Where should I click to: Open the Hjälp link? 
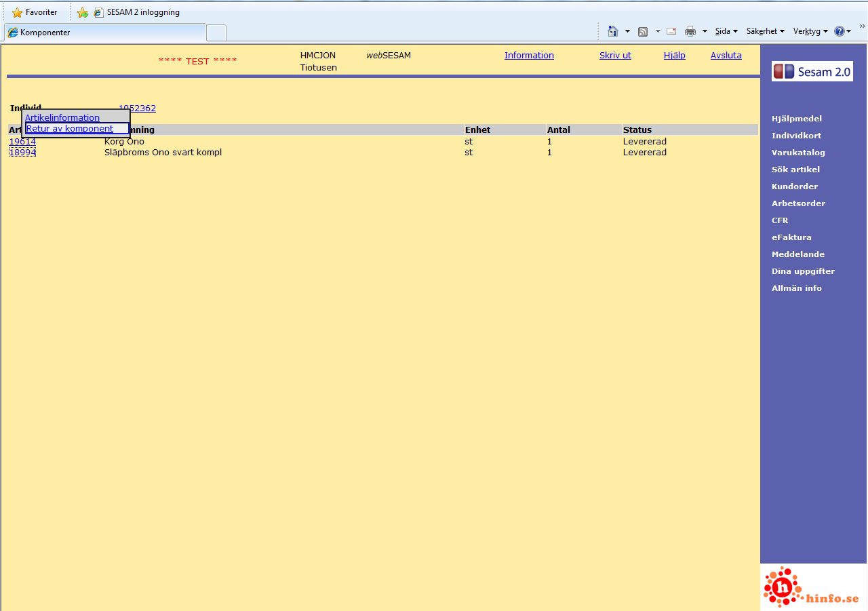674,56
